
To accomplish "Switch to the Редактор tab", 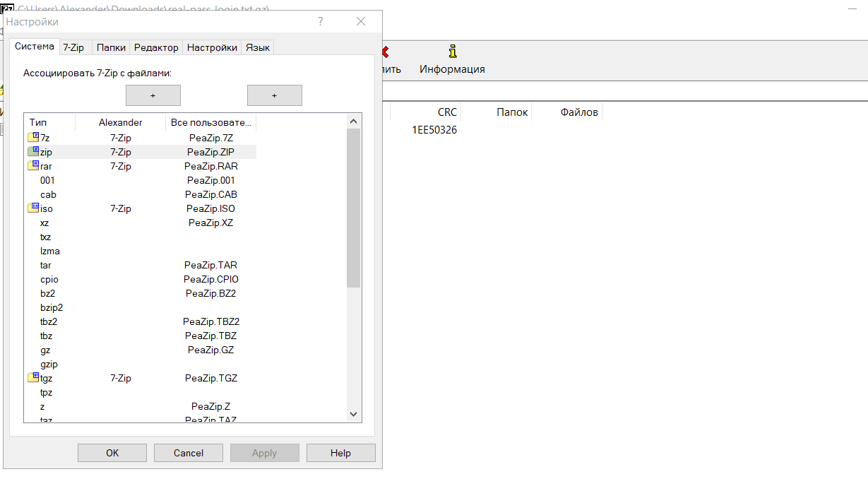I will (156, 47).
